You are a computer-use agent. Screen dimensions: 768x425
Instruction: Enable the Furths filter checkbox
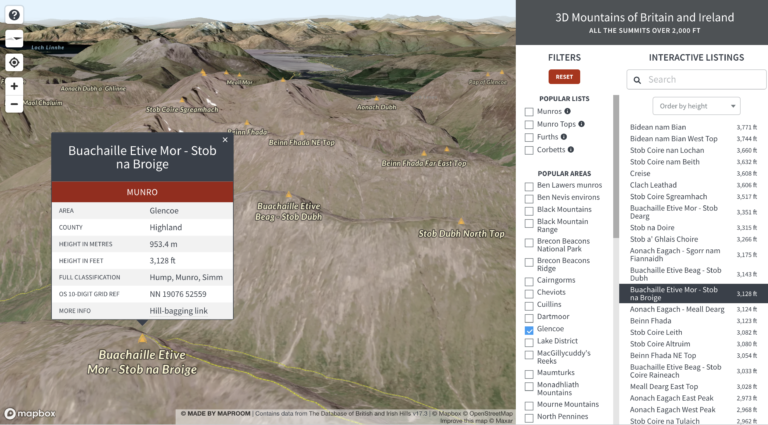(x=529, y=137)
